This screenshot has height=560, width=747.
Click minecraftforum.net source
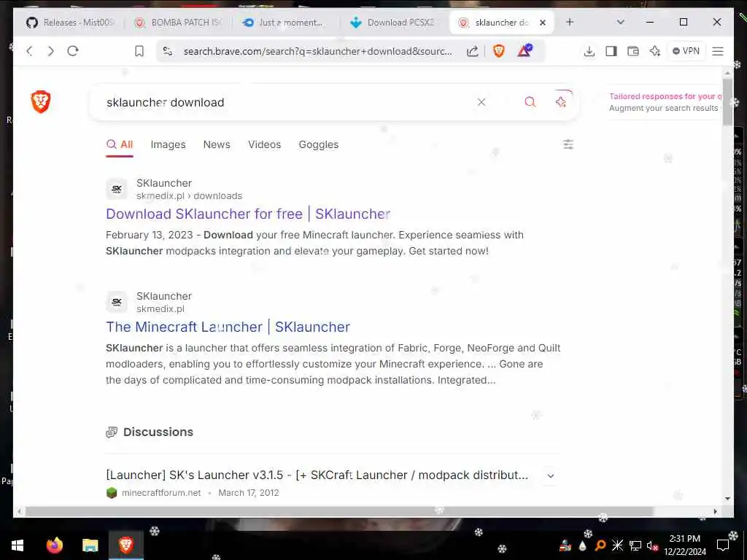(x=161, y=493)
